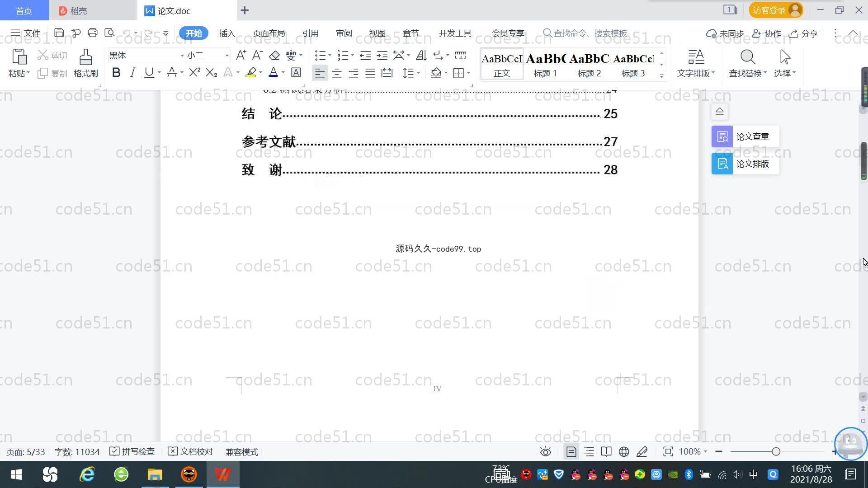868x488 pixels.
Task: Switch to the 页面布局 tab
Action: coord(269,33)
